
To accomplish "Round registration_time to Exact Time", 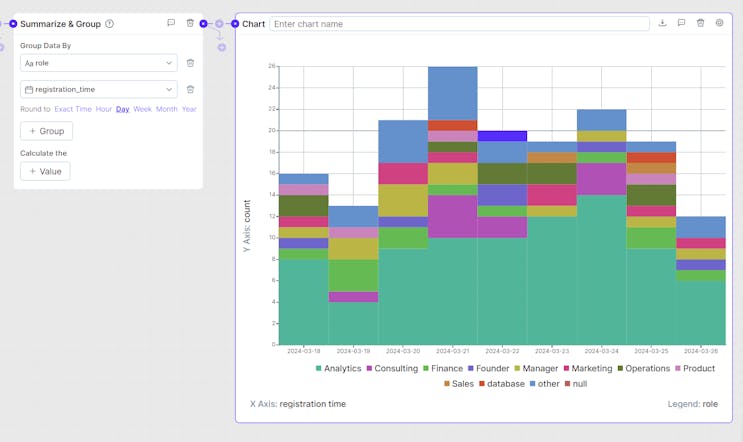I will [73, 109].
